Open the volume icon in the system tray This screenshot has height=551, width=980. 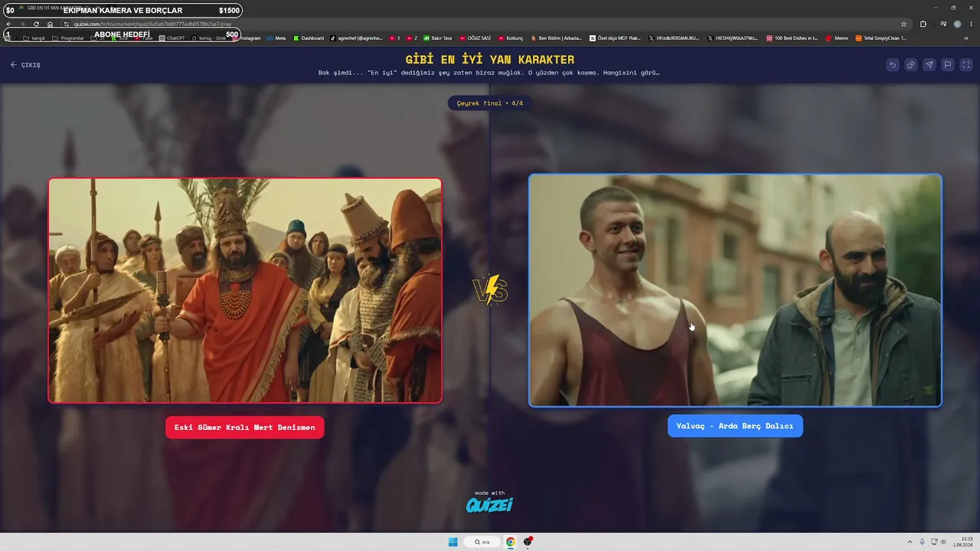point(943,542)
